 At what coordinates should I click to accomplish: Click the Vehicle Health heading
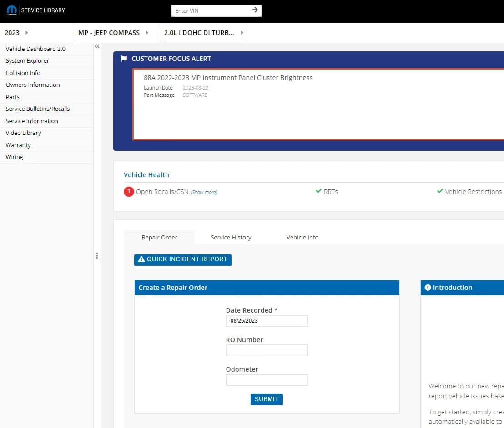(x=146, y=174)
